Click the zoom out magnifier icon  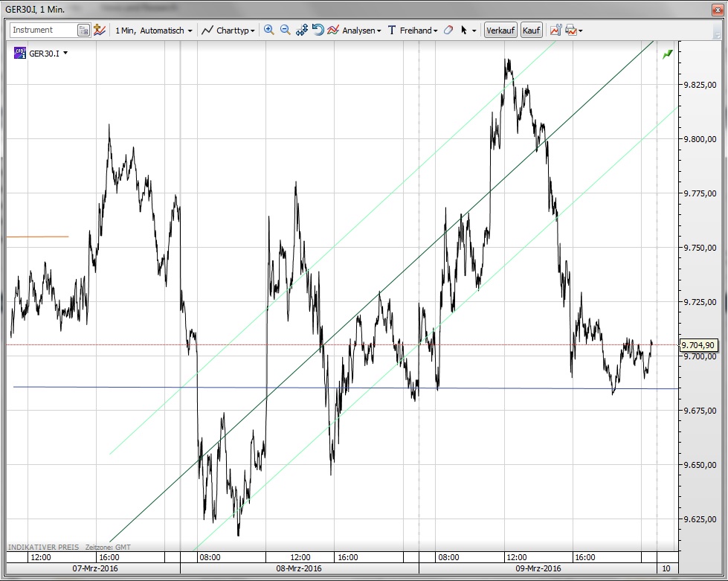coord(285,31)
